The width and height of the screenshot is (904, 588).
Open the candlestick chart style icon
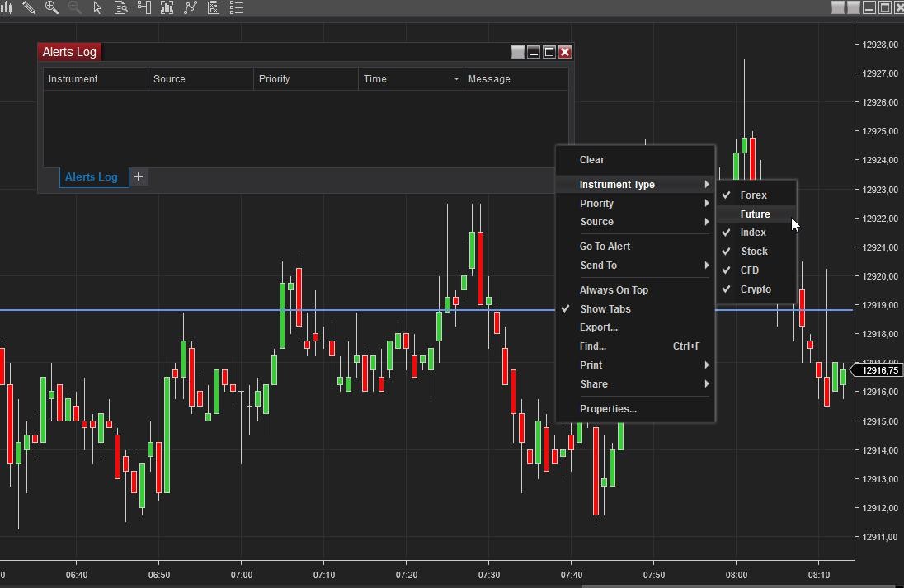point(6,7)
